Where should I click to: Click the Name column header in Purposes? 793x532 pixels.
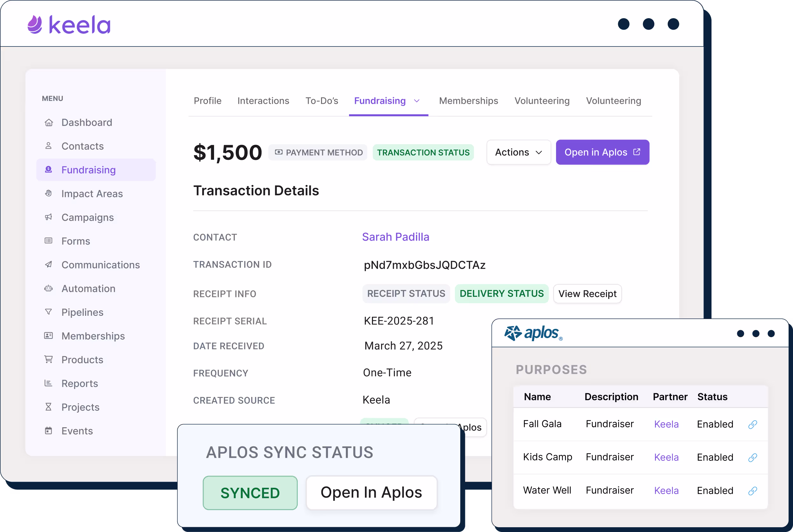pyautogui.click(x=537, y=397)
